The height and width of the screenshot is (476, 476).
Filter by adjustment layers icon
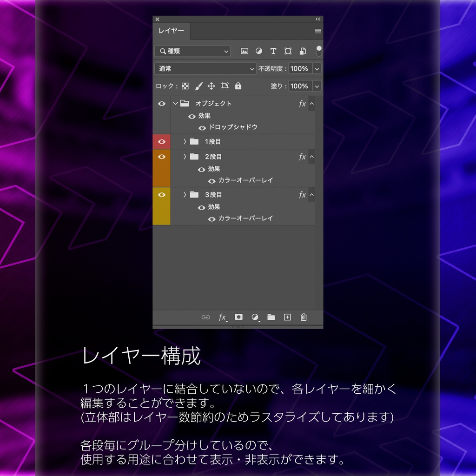[x=258, y=51]
